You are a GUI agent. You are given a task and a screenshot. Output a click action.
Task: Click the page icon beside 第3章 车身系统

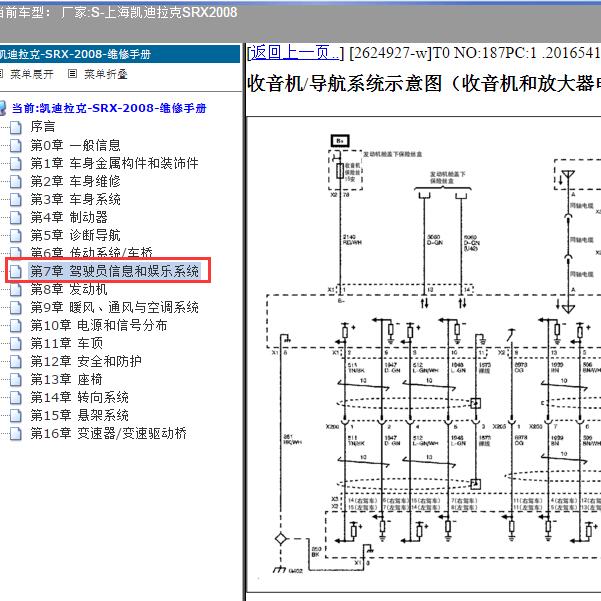[16, 199]
